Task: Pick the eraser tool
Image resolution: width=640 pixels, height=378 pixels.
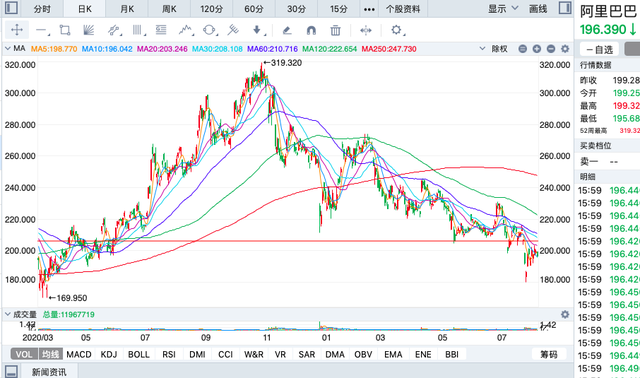Action: 287,30
